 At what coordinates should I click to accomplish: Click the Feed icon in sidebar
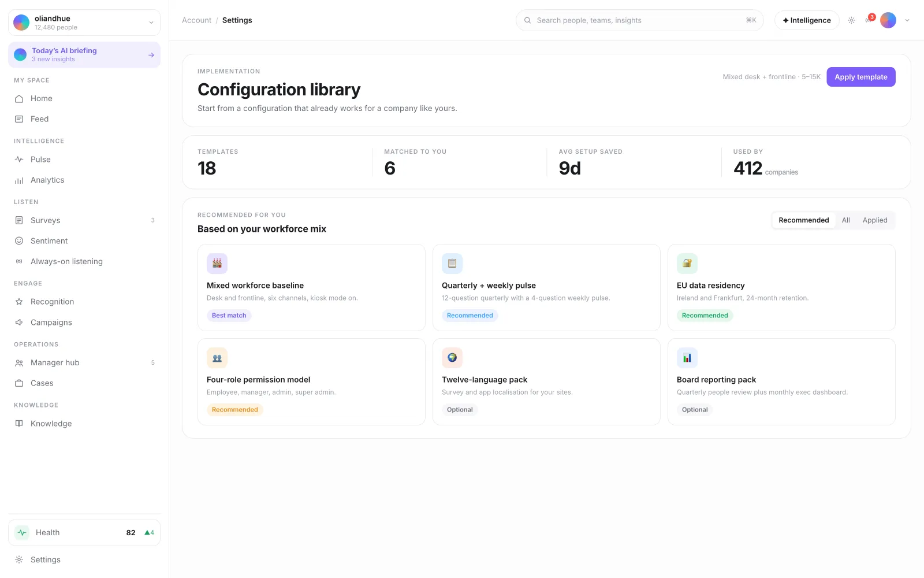19,119
